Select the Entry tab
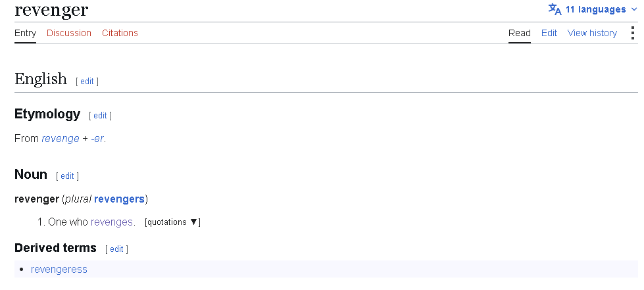 point(26,33)
